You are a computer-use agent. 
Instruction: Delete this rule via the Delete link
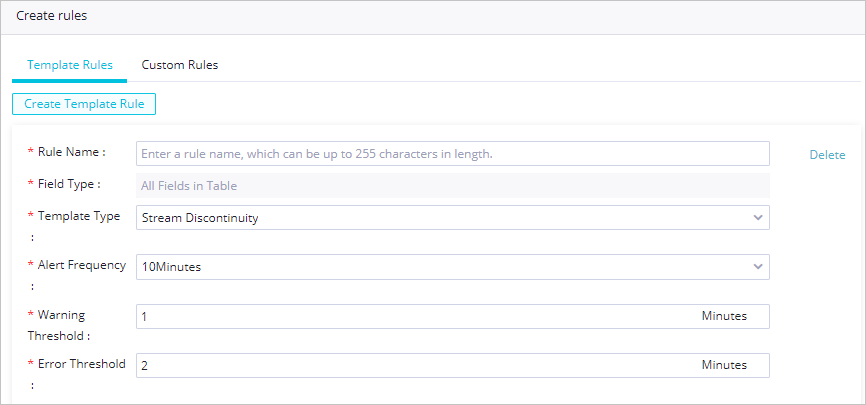coord(827,155)
